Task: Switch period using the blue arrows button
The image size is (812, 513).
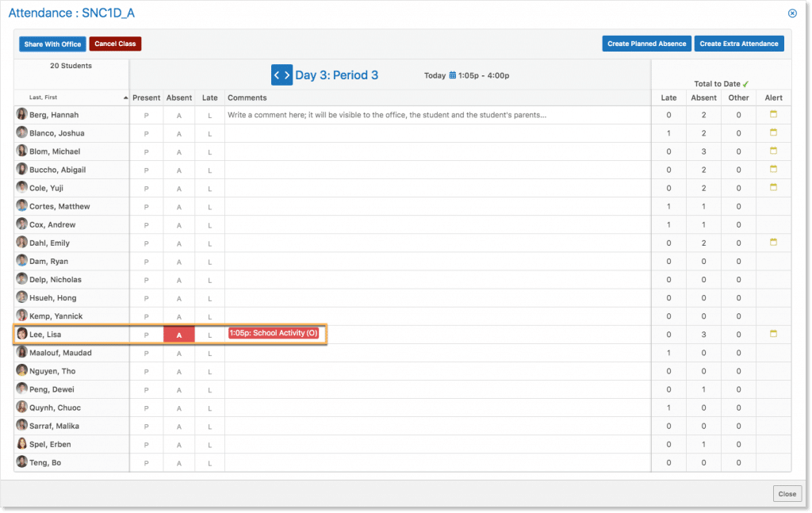Action: 282,75
